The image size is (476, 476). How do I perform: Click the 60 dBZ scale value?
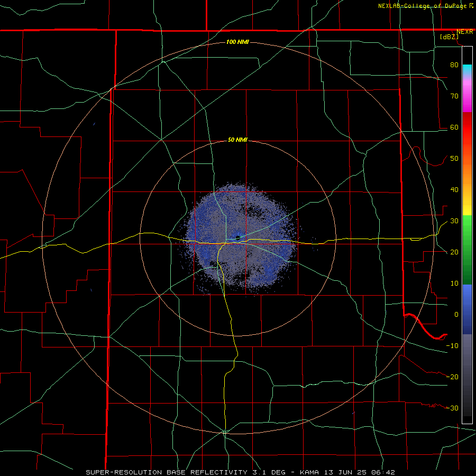click(454, 127)
